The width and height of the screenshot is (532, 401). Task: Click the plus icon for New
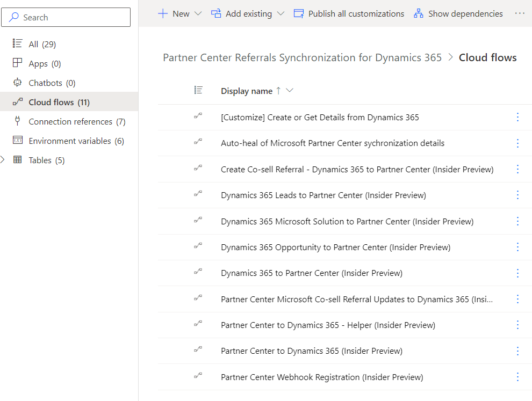tap(163, 14)
